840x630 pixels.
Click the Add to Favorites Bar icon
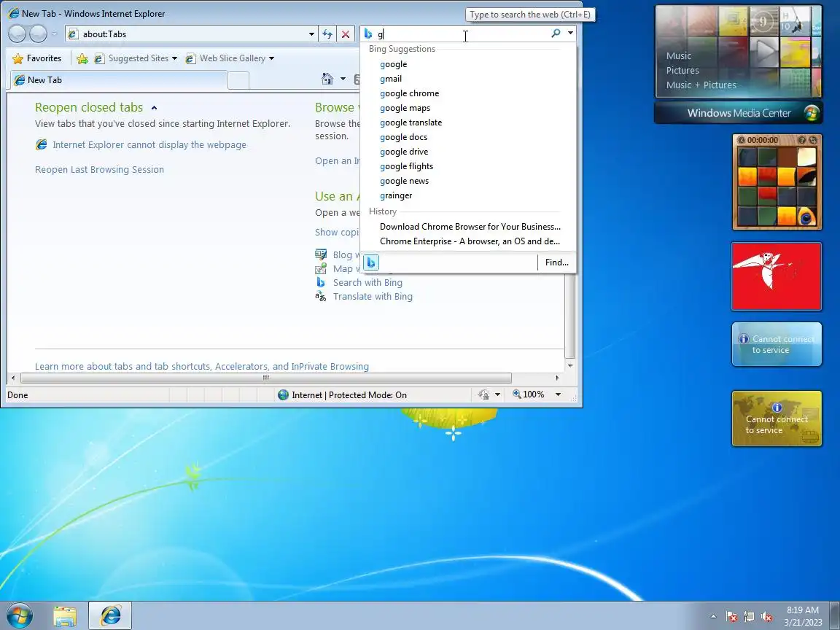pyautogui.click(x=82, y=58)
